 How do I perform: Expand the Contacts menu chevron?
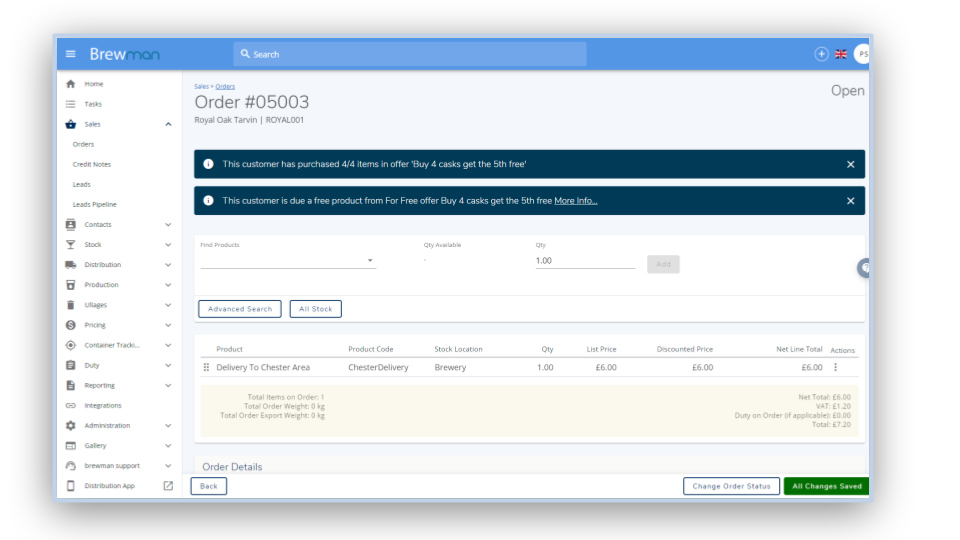(x=168, y=225)
